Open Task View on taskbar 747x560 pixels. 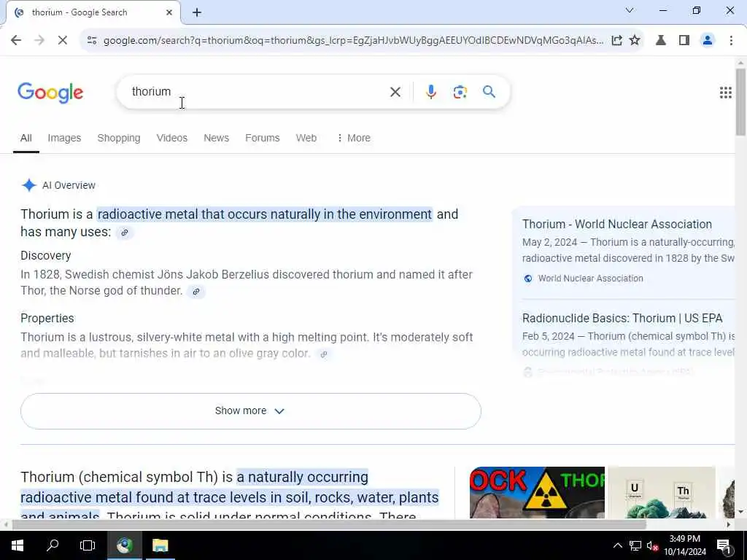click(88, 545)
